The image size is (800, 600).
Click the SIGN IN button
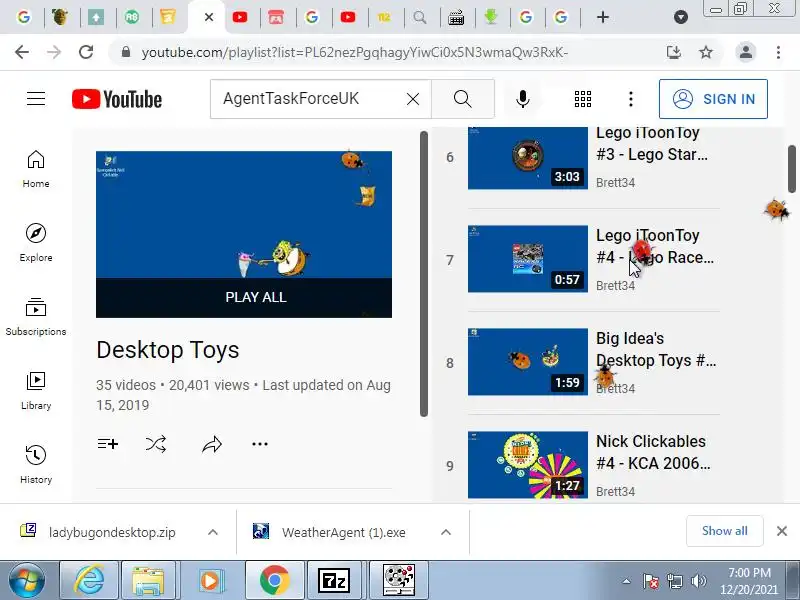[x=713, y=99]
